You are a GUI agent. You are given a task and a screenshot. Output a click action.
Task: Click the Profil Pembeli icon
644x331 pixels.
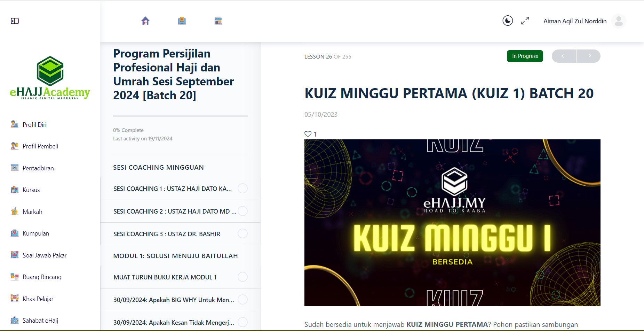click(15, 146)
